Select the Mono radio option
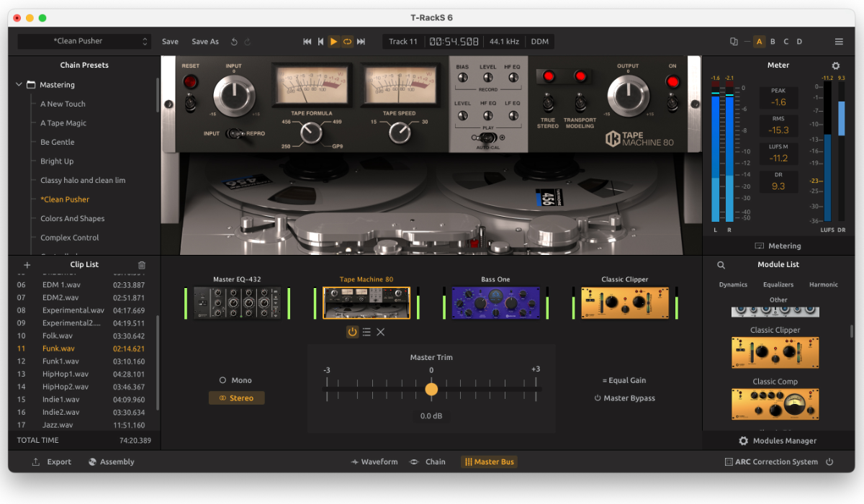Screen dimensions: 864x504 [235, 380]
